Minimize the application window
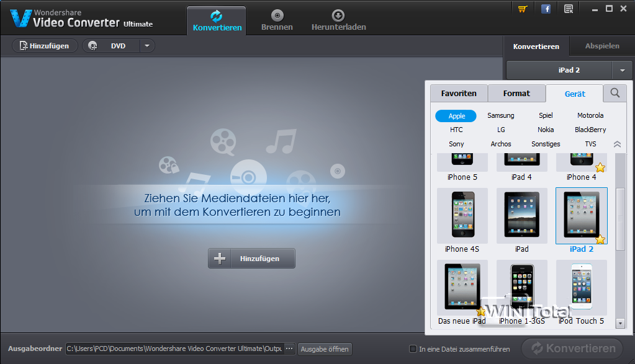Image resolution: width=635 pixels, height=364 pixels. point(595,9)
